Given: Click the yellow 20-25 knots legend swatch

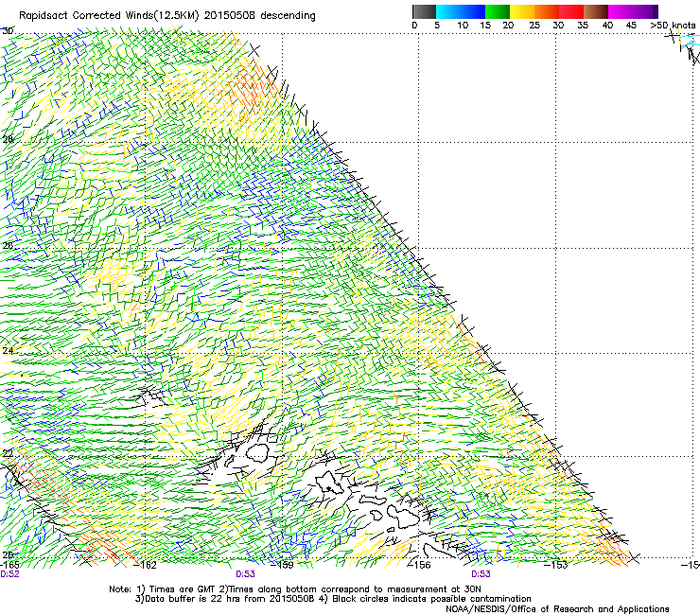Looking at the screenshot, I should pyautogui.click(x=522, y=11).
